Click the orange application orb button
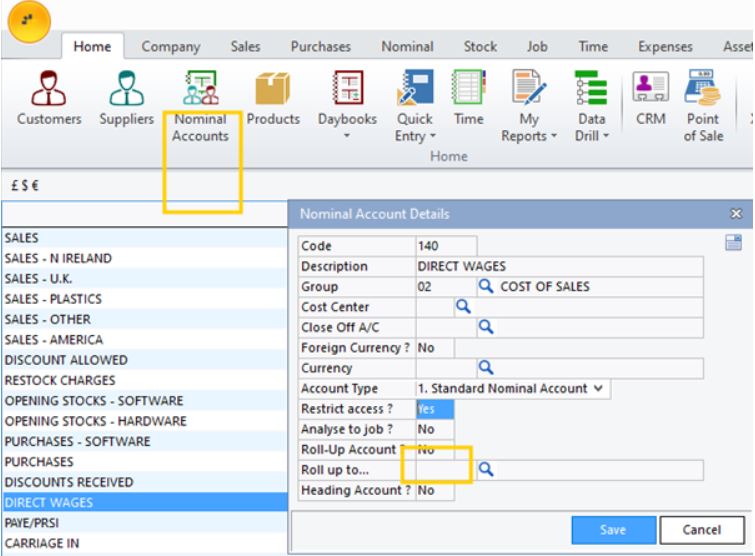 coord(29,21)
